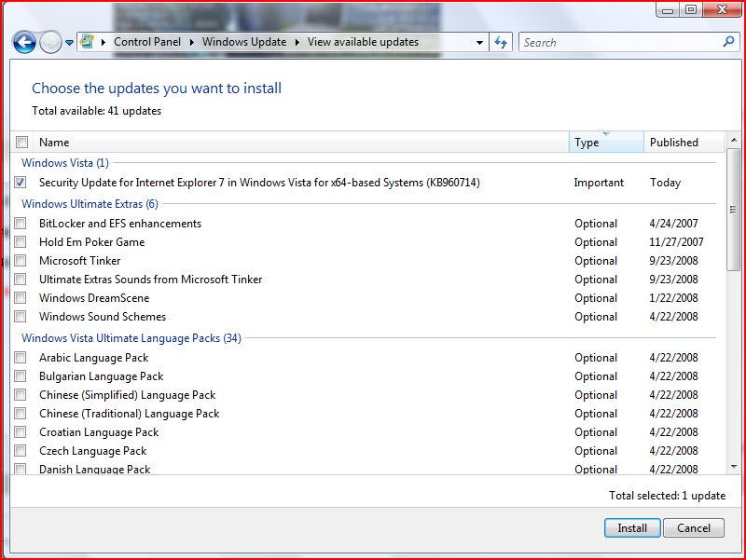The height and width of the screenshot is (560, 746).
Task: Expand the chevron after Windows Update
Action: (x=297, y=42)
